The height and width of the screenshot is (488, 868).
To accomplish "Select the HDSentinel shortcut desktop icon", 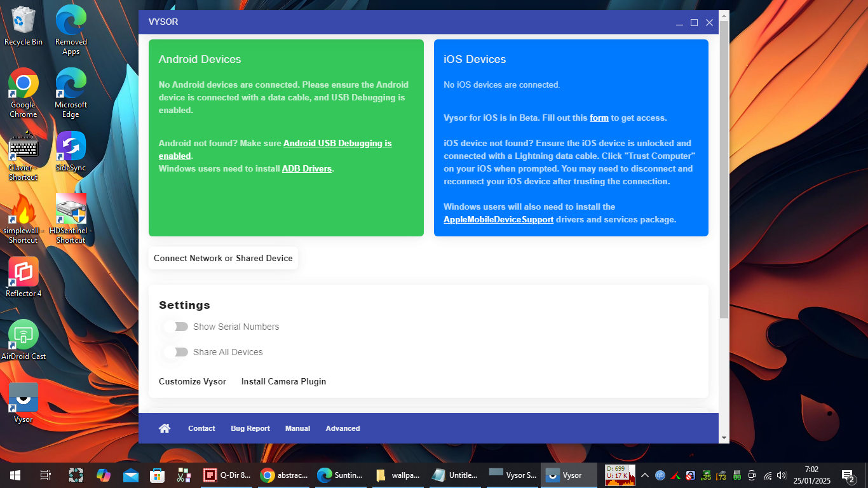I will 71,219.
